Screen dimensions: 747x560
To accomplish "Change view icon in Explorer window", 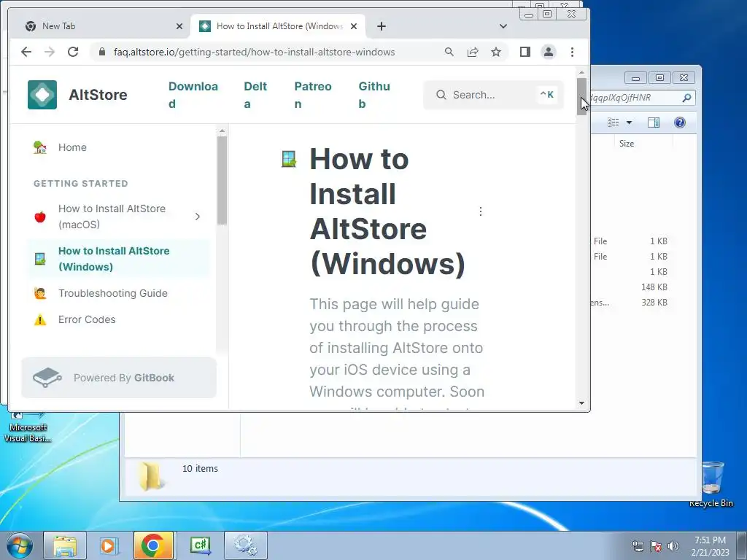I will point(613,122).
